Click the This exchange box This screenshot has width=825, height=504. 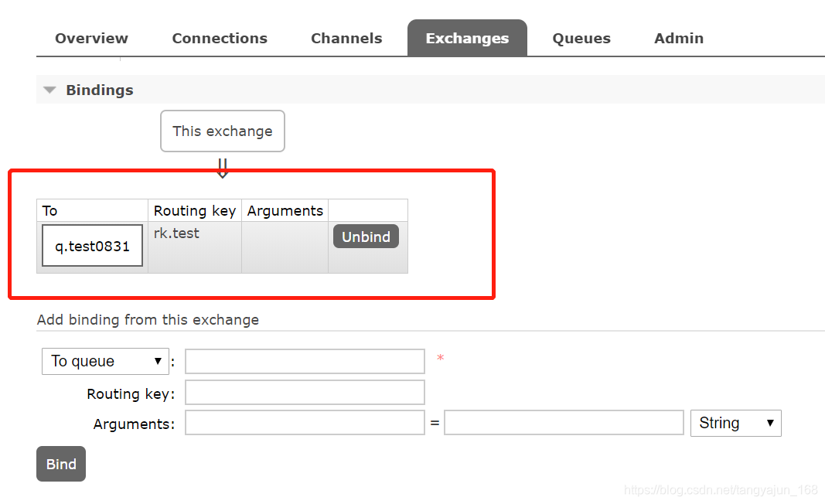tap(223, 131)
